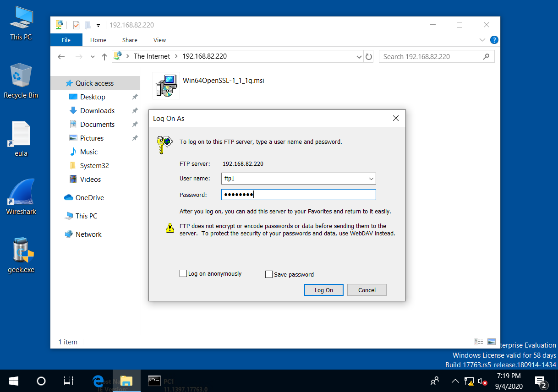This screenshot has height=392, width=558.
Task: Open Command Prompt from the taskbar
Action: tap(154, 381)
